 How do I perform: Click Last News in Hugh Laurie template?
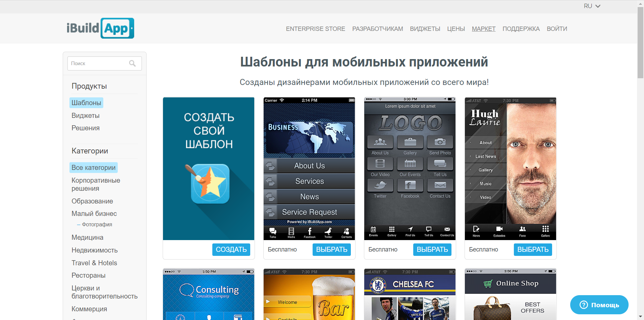(x=485, y=156)
